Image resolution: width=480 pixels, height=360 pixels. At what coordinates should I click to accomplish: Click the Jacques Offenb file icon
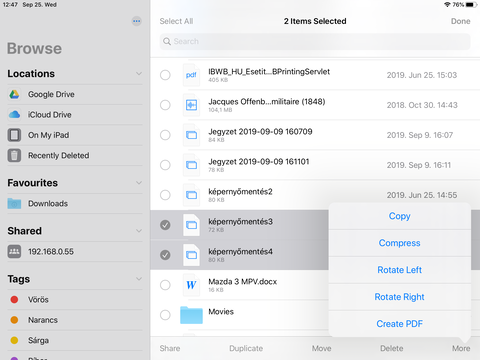[x=191, y=105]
